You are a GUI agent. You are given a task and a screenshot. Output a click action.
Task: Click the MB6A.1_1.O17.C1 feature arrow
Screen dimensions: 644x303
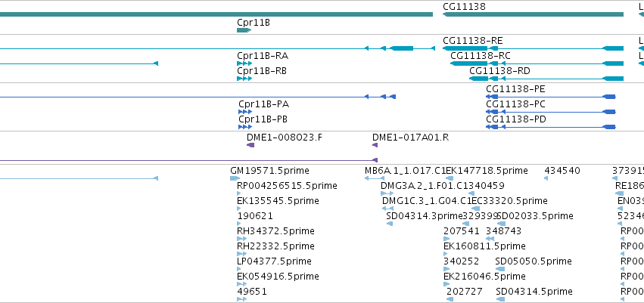(375, 178)
